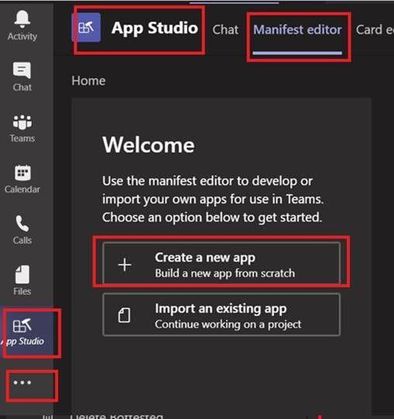Open the Card editor tab
394x419 pixels.
tap(375, 30)
